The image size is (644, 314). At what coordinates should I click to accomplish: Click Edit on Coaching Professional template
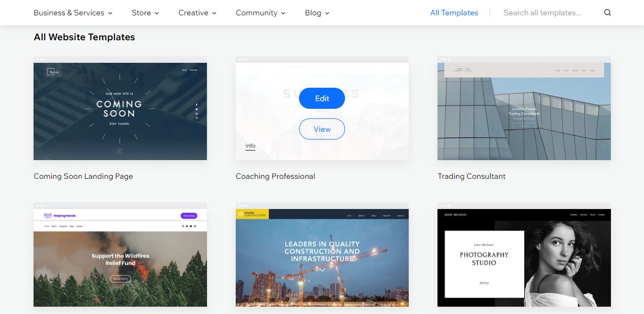tap(322, 98)
